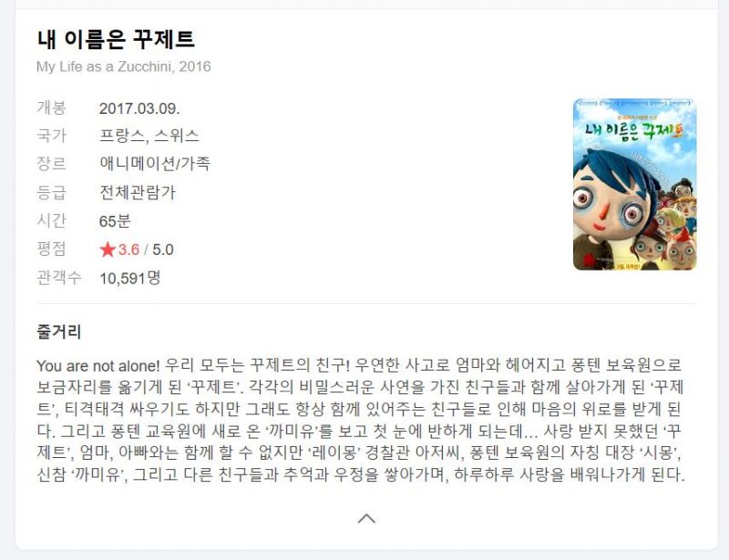The image size is (729, 560).
Task: Open the 내 이름은 꾸제트 poster thumbnail
Action: tap(634, 185)
